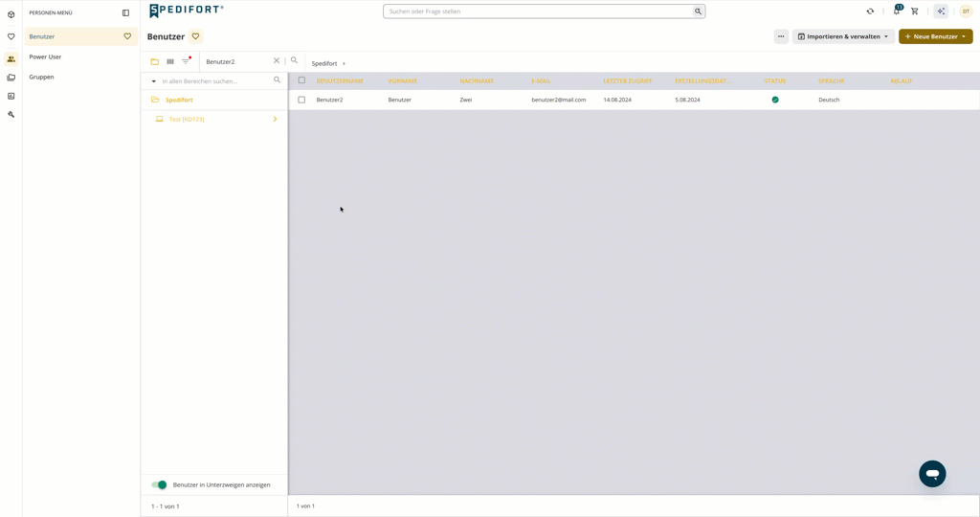This screenshot has height=517, width=980.
Task: Select Benutzer in Personen-Menü
Action: (x=80, y=36)
